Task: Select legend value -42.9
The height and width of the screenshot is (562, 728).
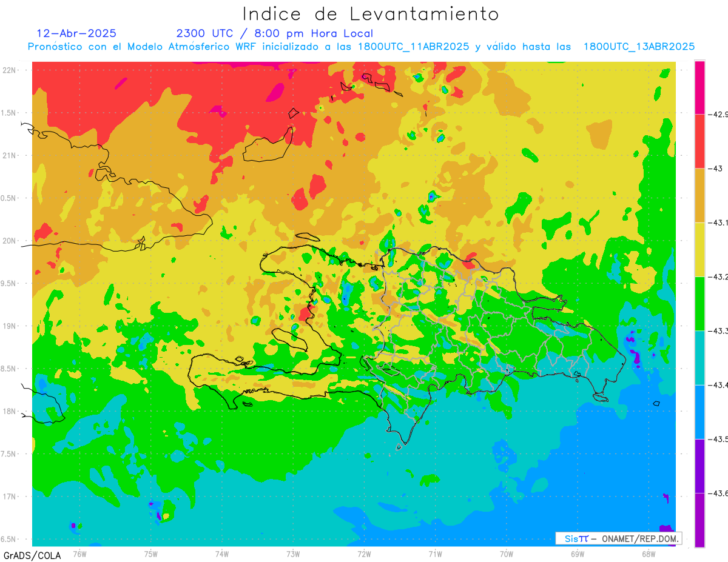Action: click(718, 114)
